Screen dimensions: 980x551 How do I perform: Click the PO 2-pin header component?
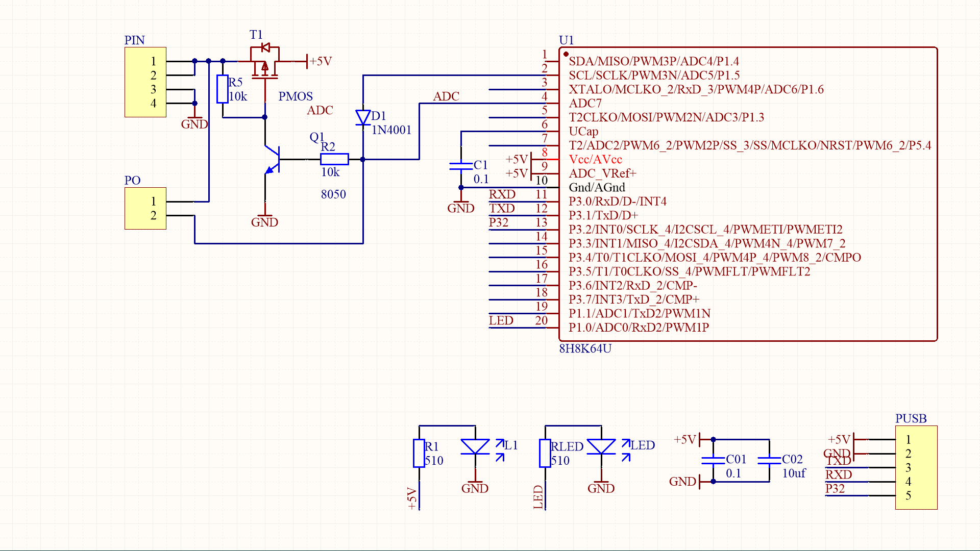click(x=145, y=208)
